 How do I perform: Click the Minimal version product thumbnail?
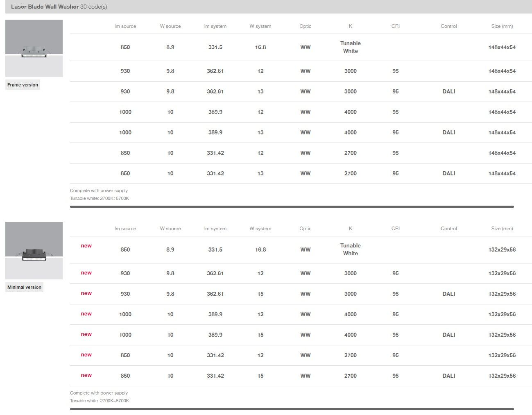pos(34,250)
